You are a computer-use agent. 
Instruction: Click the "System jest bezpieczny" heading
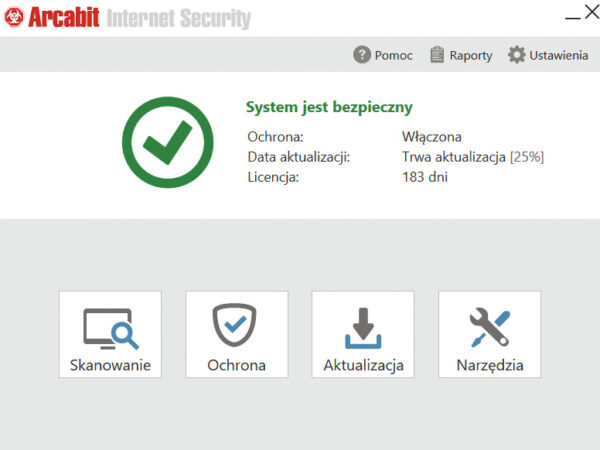[x=329, y=107]
